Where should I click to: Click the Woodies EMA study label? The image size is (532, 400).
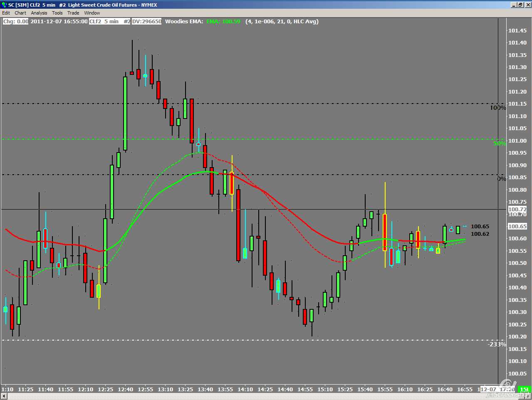[x=184, y=22]
